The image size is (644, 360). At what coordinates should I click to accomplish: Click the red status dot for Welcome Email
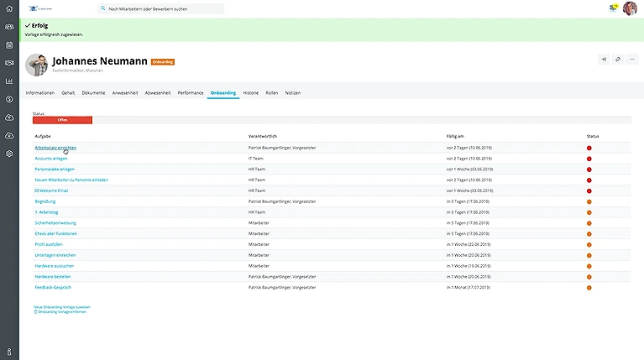tap(589, 190)
